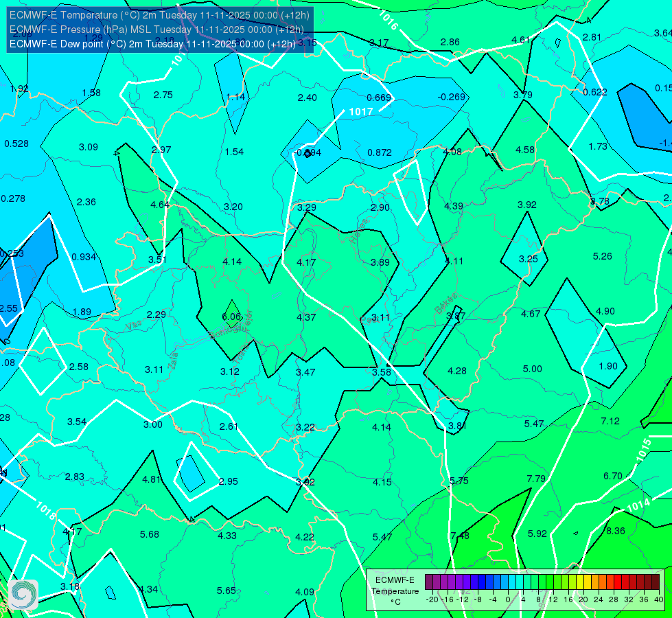Viewport: 672px width, 618px height.
Task: Click the 2.58 temperature value
Action: point(78,367)
